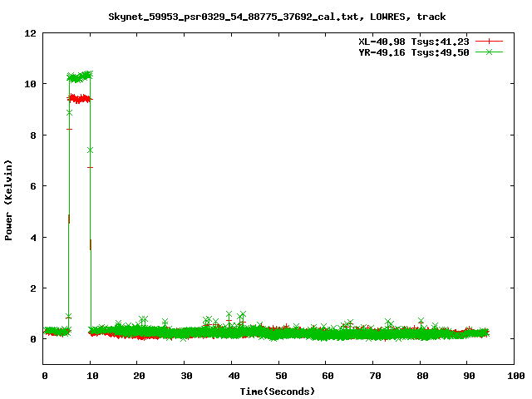Click y-axis tick label 8

[33, 135]
